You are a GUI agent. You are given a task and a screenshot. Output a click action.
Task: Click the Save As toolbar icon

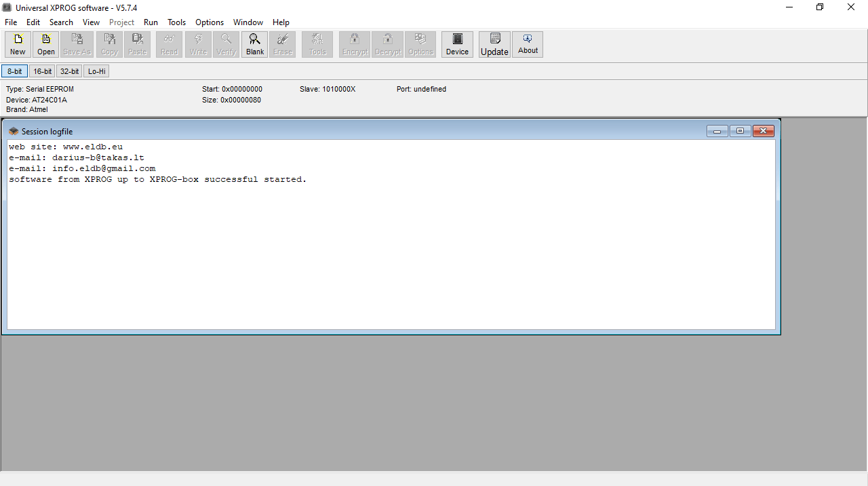(77, 44)
